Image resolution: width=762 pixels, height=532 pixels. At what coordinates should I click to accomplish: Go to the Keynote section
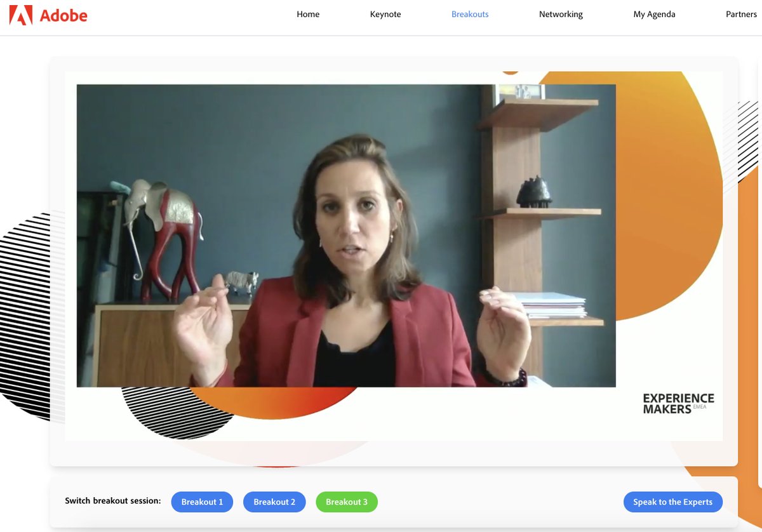click(385, 14)
